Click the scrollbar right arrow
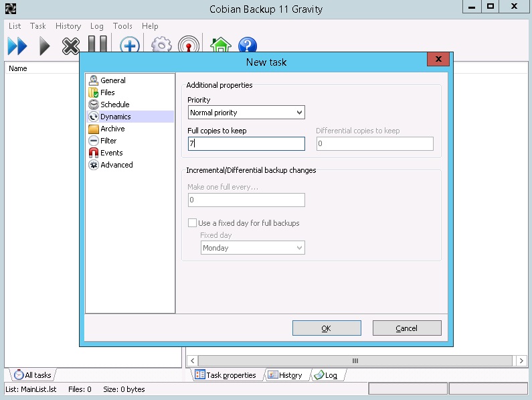The image size is (532, 400). tap(521, 360)
